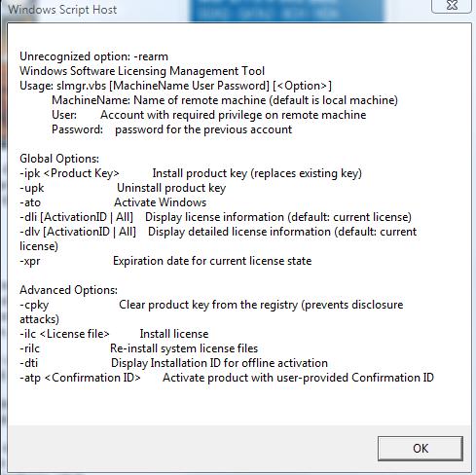This screenshot has width=476, height=475.
Task: Click the 'MachineName: Name of remote machine' line
Action: tap(225, 100)
